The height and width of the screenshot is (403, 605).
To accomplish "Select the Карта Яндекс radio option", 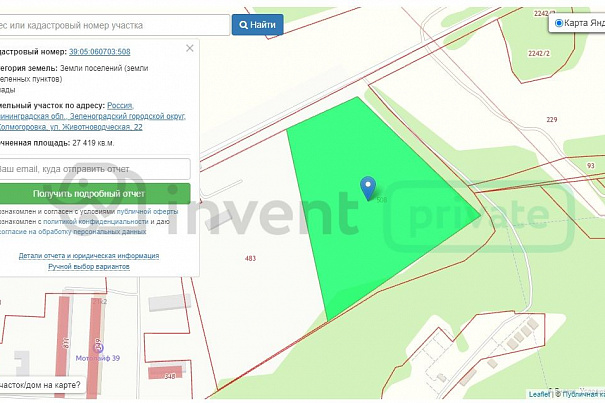I will tap(558, 23).
